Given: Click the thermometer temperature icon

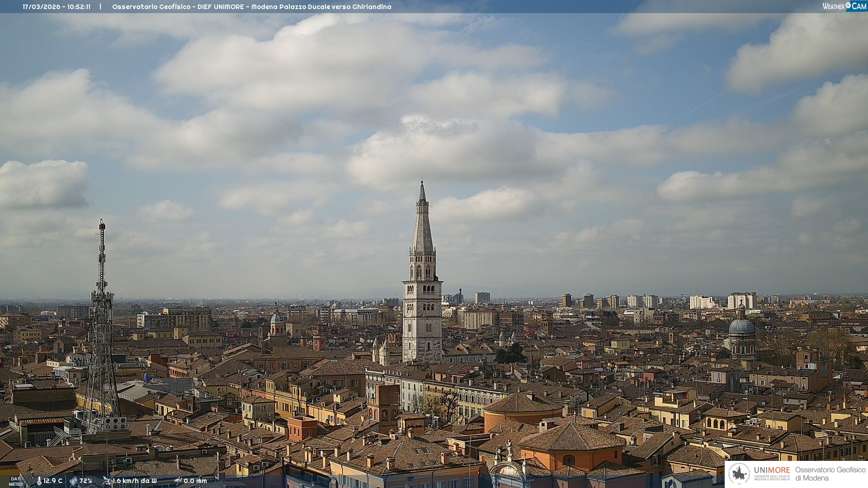Looking at the screenshot, I should pos(39,481).
